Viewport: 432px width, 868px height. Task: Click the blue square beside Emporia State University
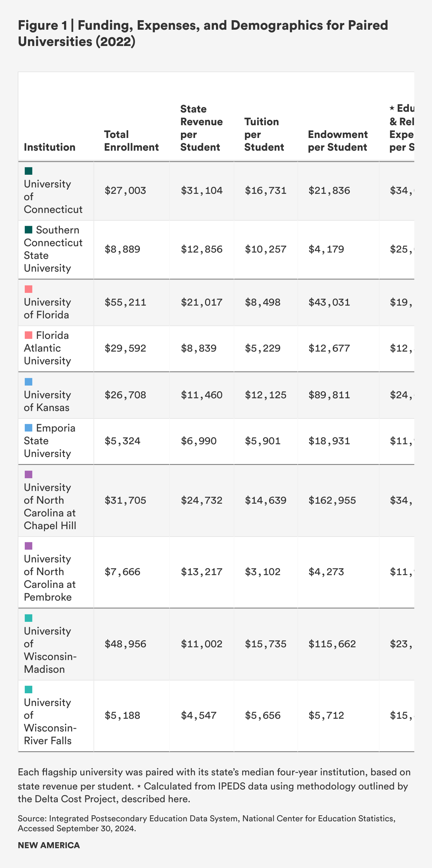[x=28, y=428]
